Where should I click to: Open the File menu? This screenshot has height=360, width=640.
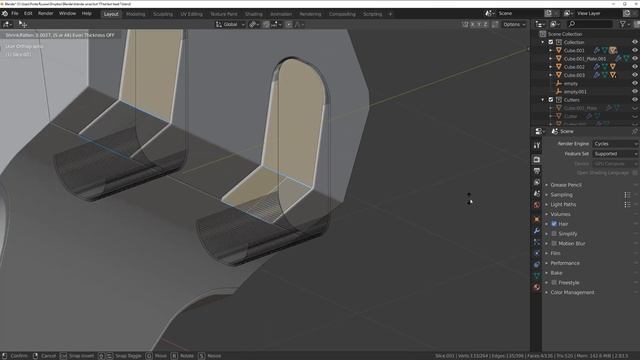(x=15, y=13)
